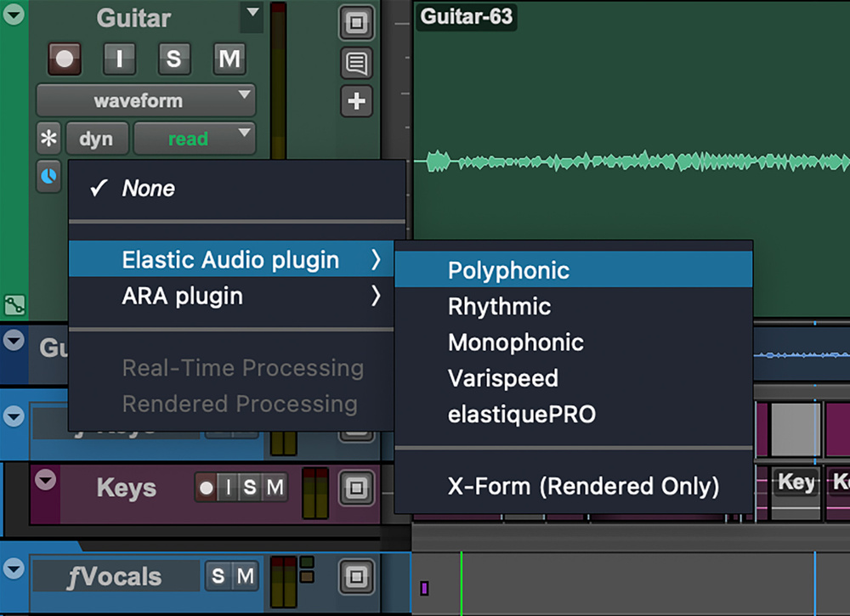Expand second Gu track collapse arrow
This screenshot has width=850, height=616.
[x=14, y=340]
